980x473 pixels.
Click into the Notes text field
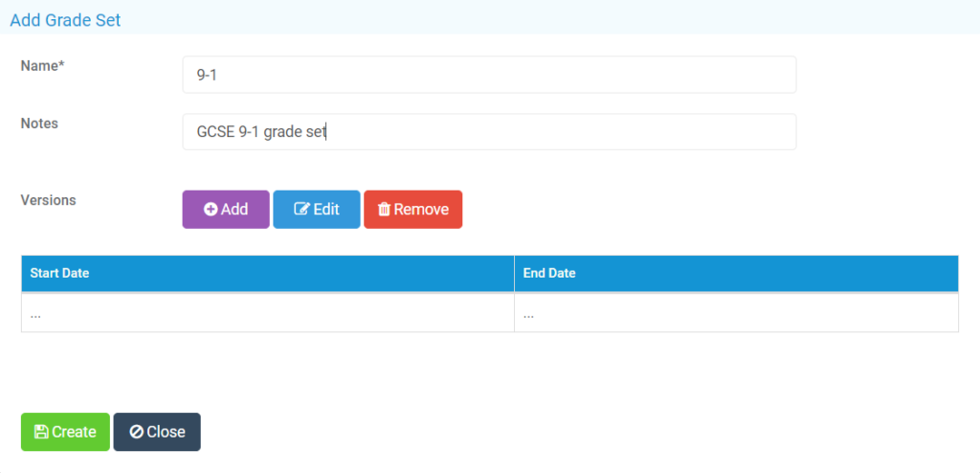489,131
